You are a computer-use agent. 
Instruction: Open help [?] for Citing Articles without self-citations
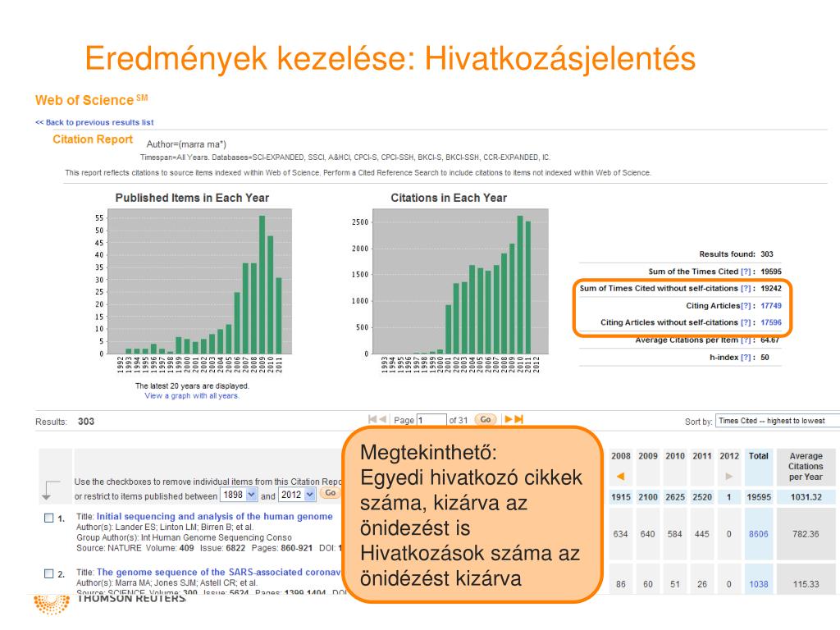click(746, 322)
